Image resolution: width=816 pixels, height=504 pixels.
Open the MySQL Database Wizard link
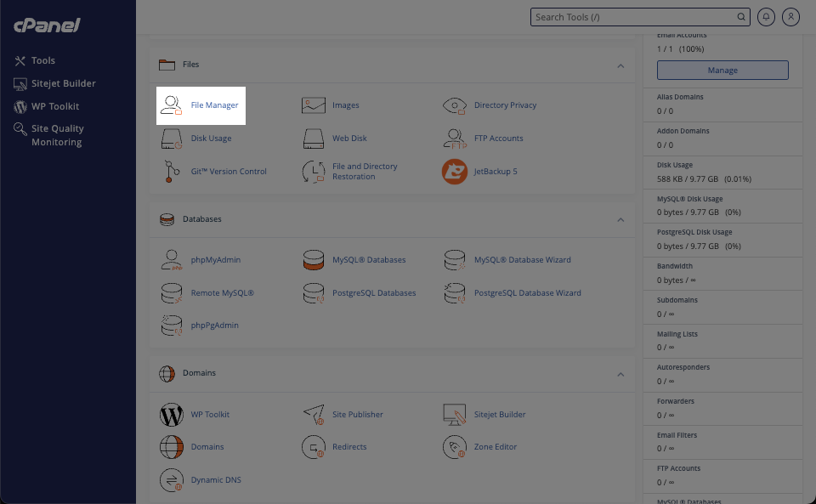click(522, 260)
